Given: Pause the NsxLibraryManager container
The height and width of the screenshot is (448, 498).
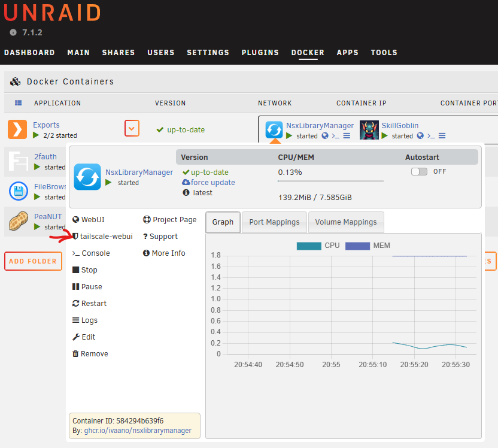Looking at the screenshot, I should [87, 287].
